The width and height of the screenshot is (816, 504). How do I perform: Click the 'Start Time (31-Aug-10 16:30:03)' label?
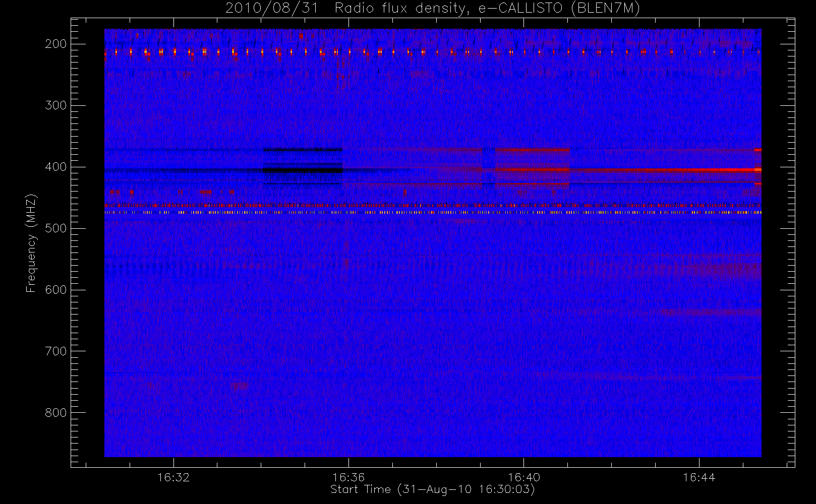click(x=432, y=489)
